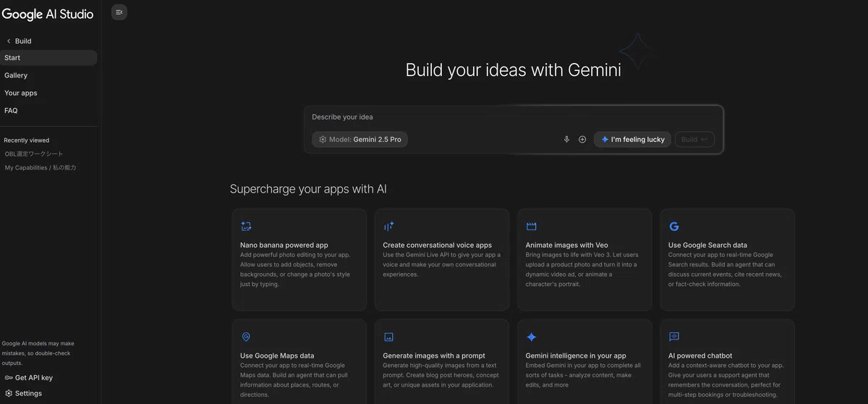Open the Model: Gemini 2.5 Pro selector
Screen dimensions: 868x404
pos(359,140)
